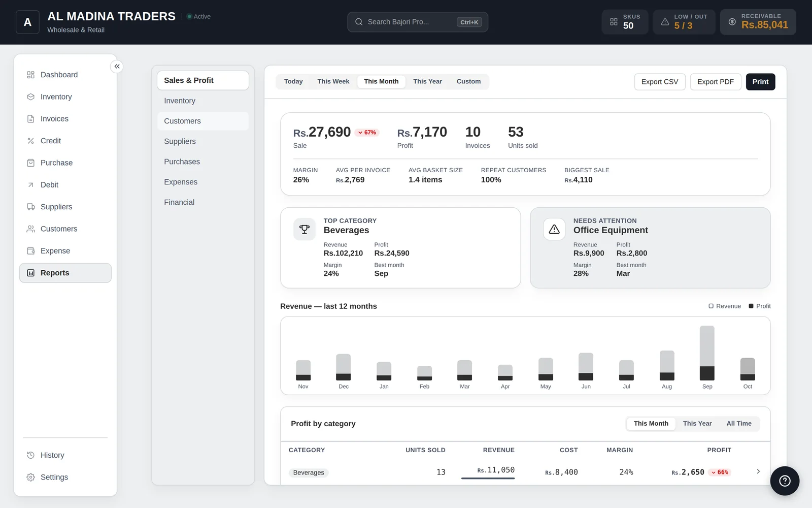Open Customers report section in the reports menu
Screen dimensions: 812x508
tap(203, 121)
